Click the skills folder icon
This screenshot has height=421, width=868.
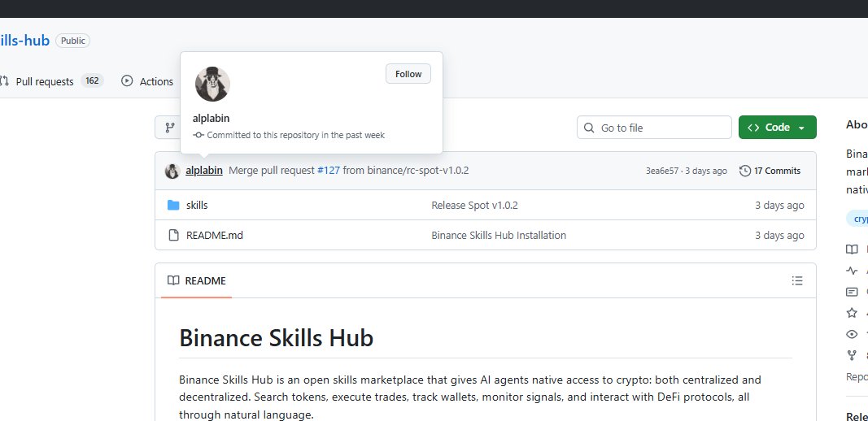[x=173, y=206]
